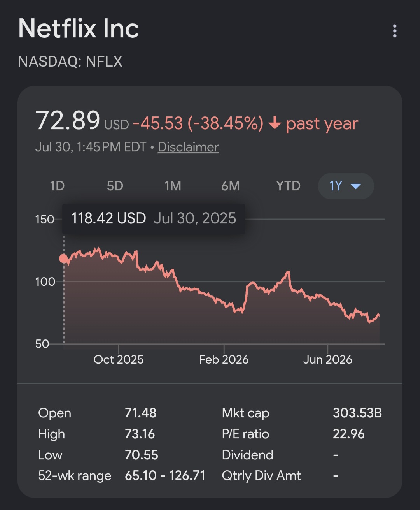Click the red down arrow trend icon
Image resolution: width=420 pixels, height=510 pixels.
pyautogui.click(x=275, y=124)
